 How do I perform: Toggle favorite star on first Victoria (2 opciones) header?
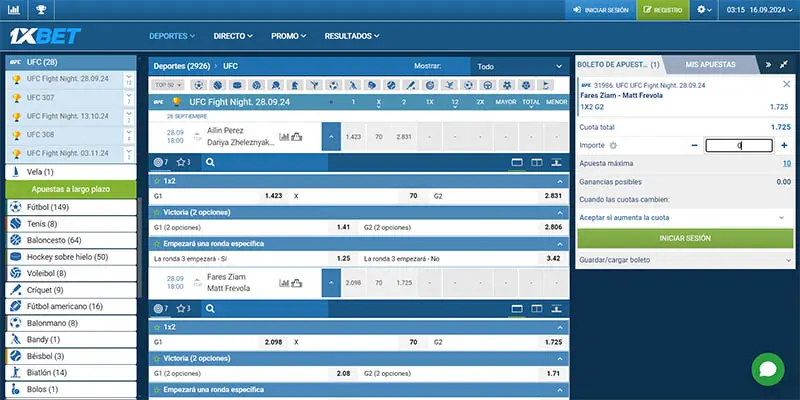coord(157,212)
